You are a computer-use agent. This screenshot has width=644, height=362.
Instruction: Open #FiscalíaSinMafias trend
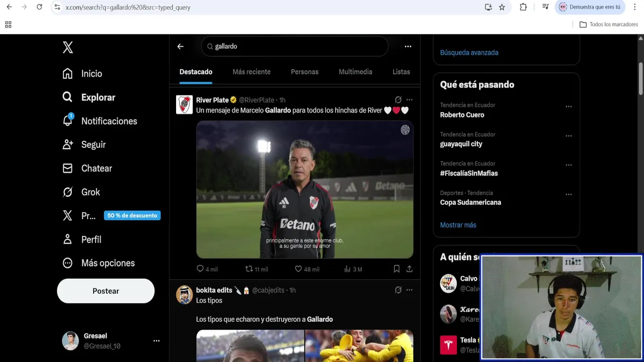click(469, 173)
